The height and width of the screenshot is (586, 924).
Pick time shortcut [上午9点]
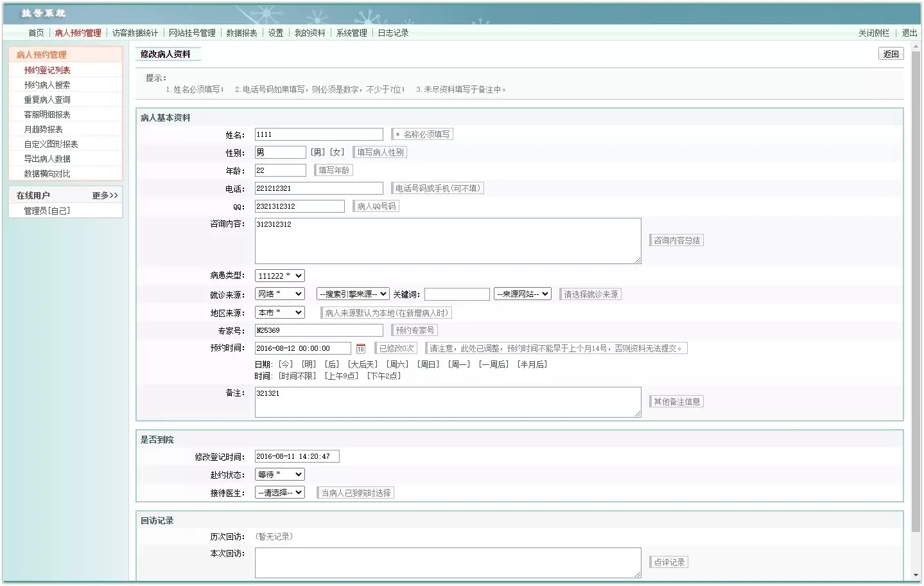click(x=341, y=377)
